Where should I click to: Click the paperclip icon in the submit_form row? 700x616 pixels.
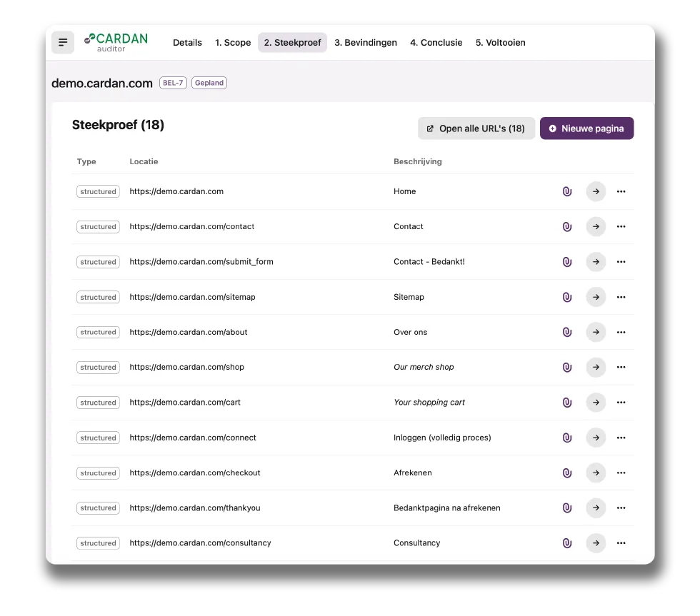click(567, 262)
